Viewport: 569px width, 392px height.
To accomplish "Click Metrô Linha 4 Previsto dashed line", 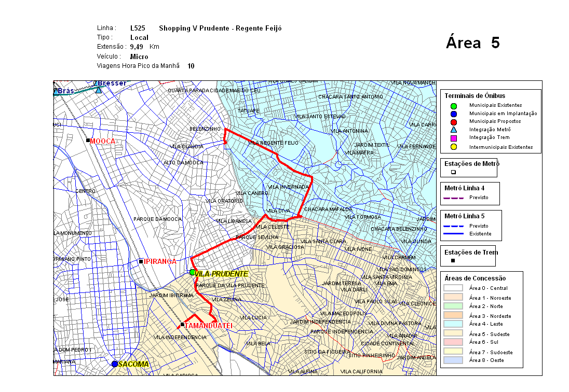I will click(x=454, y=198).
